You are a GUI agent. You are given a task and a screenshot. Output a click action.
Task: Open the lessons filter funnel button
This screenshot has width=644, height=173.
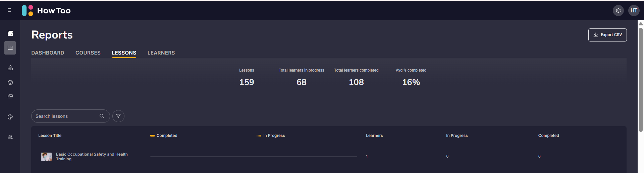pyautogui.click(x=118, y=116)
